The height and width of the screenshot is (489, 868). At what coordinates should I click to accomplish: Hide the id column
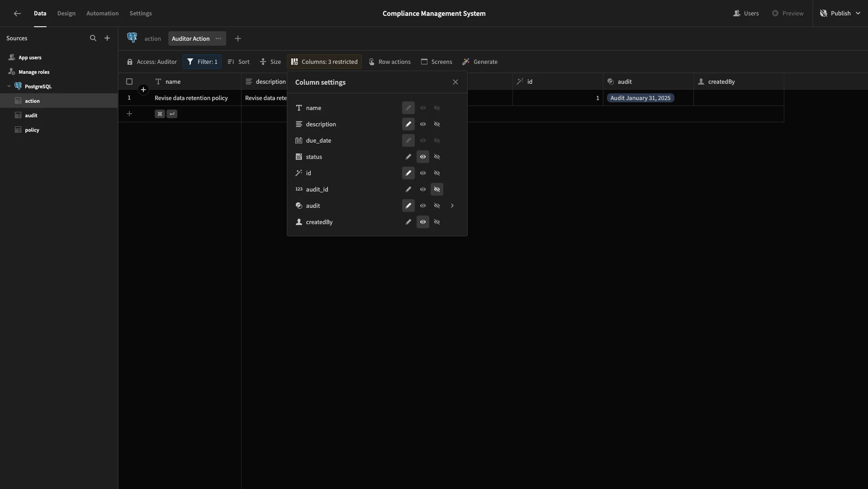tap(437, 173)
